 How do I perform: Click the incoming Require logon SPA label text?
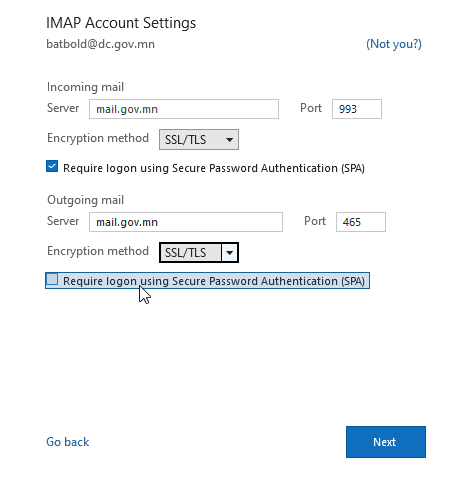pos(214,168)
